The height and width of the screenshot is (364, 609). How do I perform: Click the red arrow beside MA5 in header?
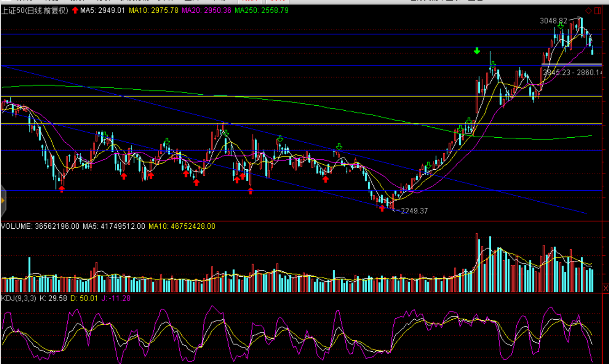point(75,10)
